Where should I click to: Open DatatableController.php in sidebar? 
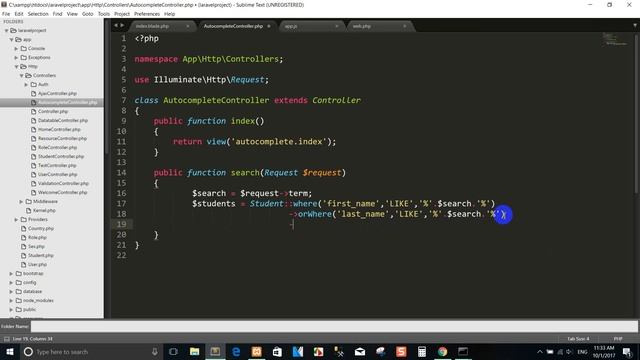[x=62, y=120]
